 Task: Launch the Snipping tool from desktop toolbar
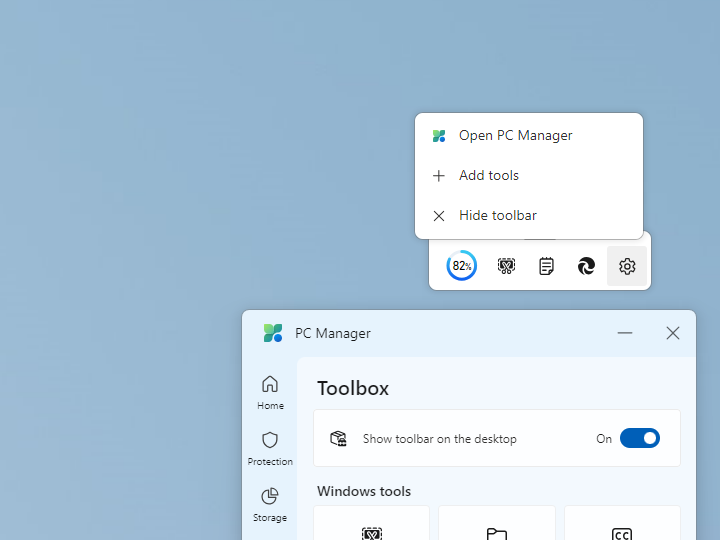pos(506,266)
